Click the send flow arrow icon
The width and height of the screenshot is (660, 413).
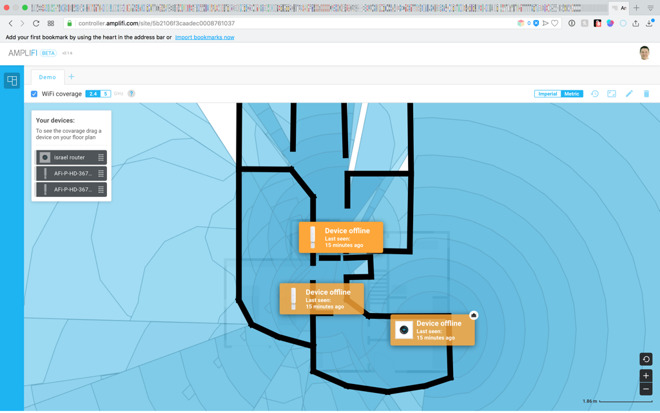point(546,24)
